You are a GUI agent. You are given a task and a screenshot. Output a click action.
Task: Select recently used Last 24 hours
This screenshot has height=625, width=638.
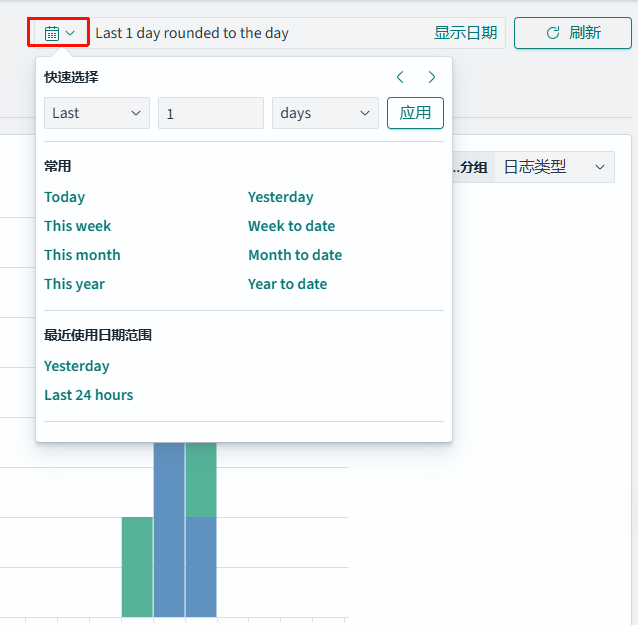pyautogui.click(x=89, y=395)
